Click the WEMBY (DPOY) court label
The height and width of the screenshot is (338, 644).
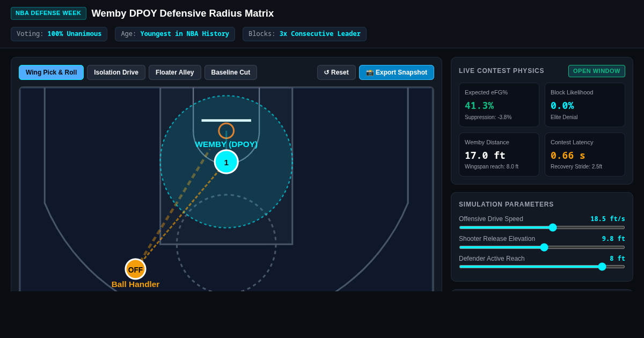tap(226, 144)
